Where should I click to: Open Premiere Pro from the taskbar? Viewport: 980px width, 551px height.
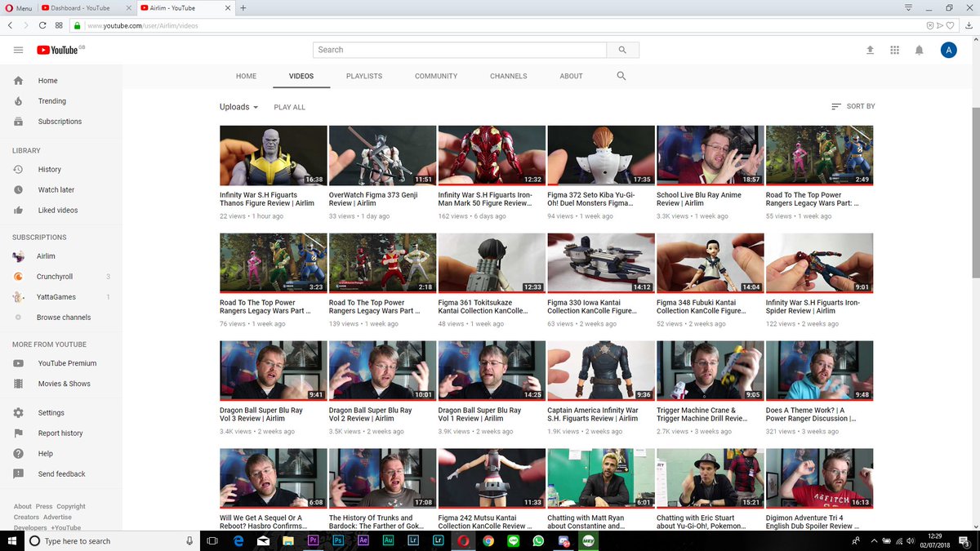[313, 541]
